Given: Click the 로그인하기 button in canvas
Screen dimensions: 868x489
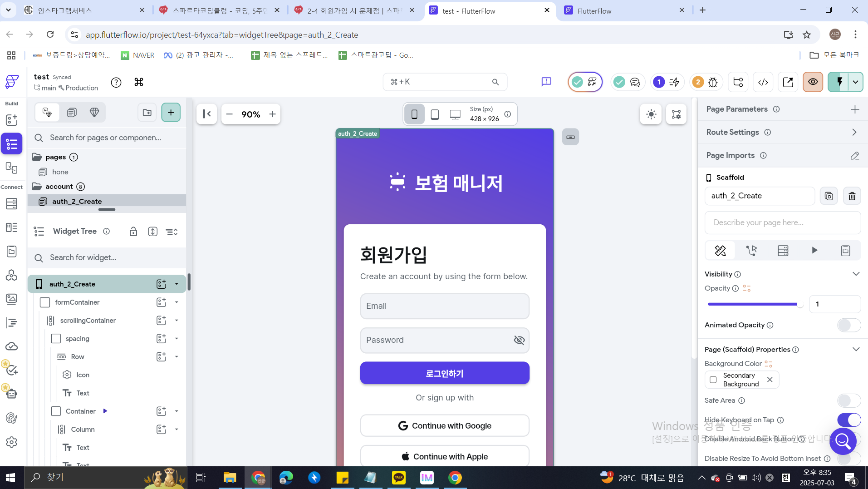Looking at the screenshot, I should point(445,373).
